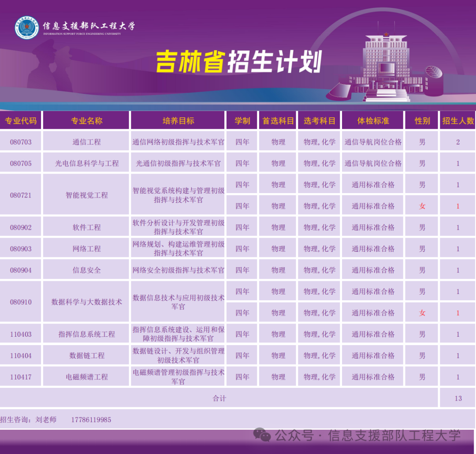Select the 体检标准 column header
This screenshot has height=454, width=476.
(373, 121)
